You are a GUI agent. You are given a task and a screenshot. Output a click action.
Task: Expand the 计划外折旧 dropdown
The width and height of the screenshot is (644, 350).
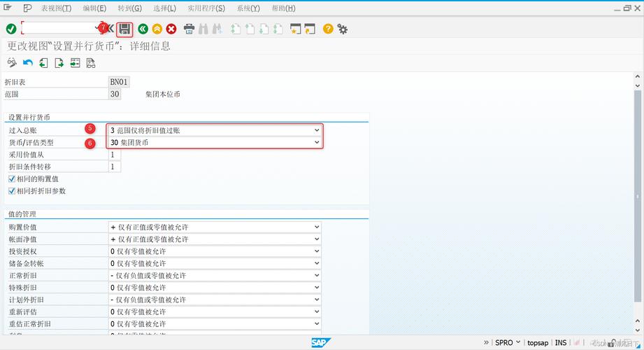(x=317, y=300)
